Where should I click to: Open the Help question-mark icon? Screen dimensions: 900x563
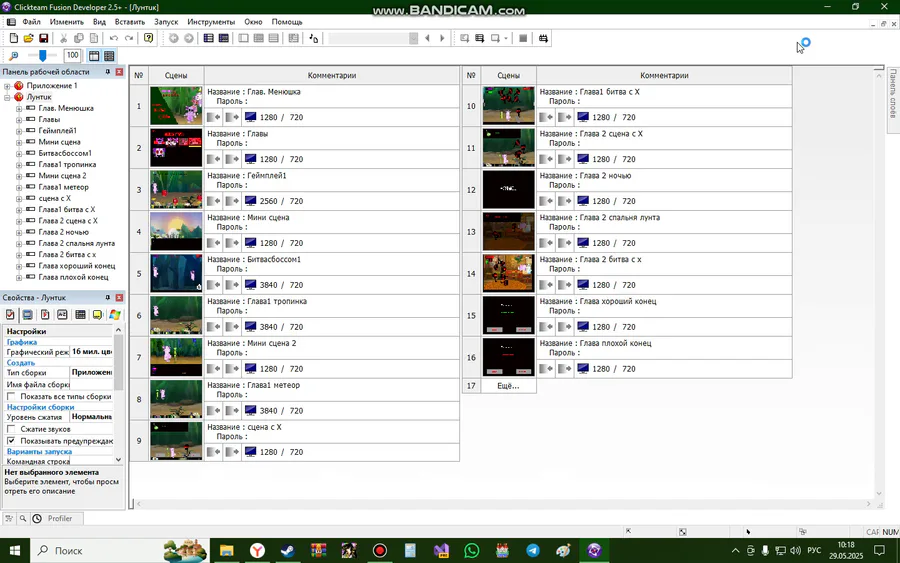(149, 38)
